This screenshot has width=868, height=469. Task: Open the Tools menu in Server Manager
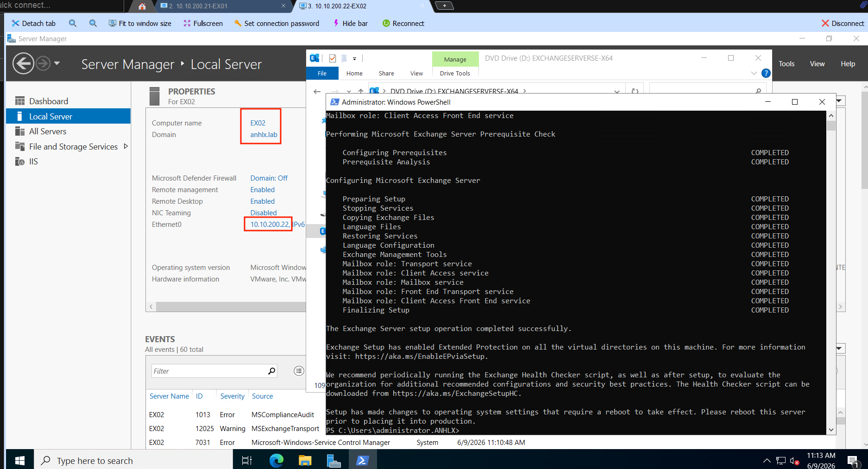pyautogui.click(x=786, y=64)
